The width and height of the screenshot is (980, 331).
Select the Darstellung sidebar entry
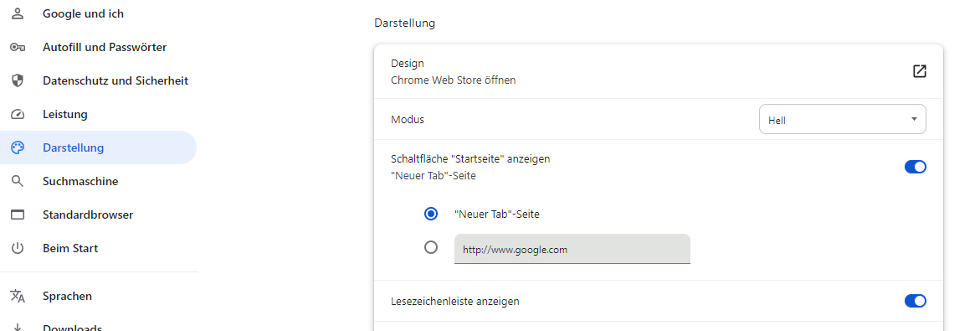(x=98, y=147)
